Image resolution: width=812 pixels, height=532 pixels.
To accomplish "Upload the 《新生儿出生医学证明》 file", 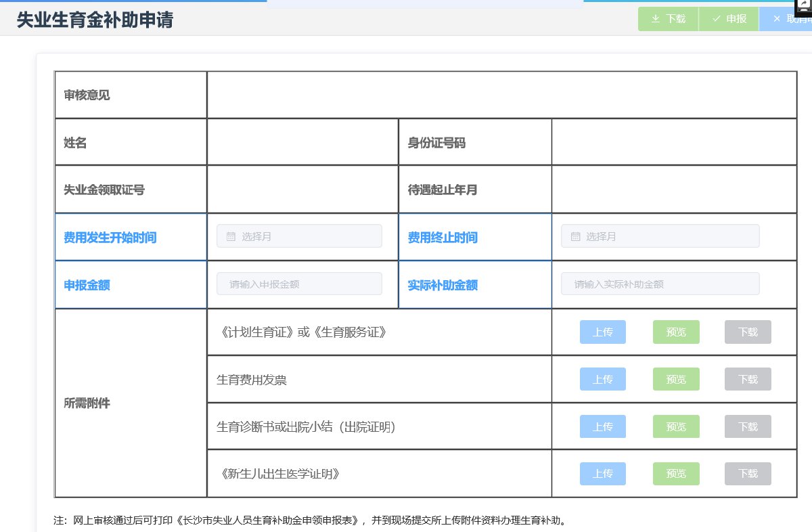I will [x=602, y=474].
